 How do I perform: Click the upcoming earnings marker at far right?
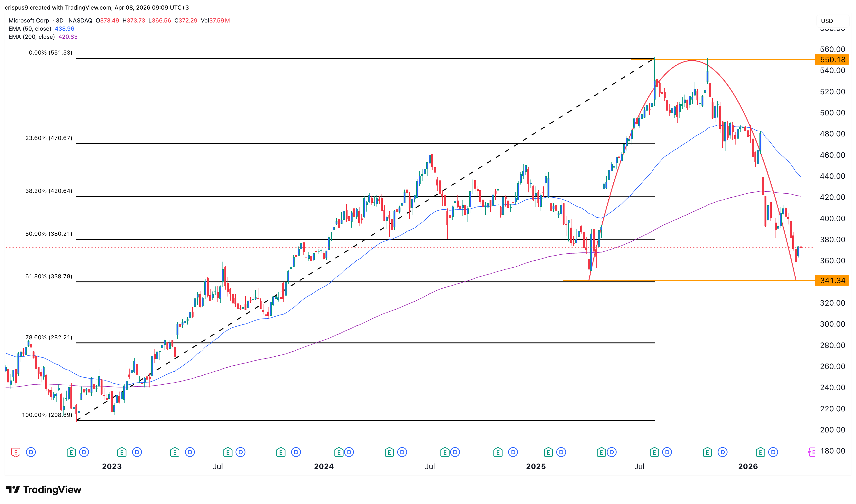(811, 452)
